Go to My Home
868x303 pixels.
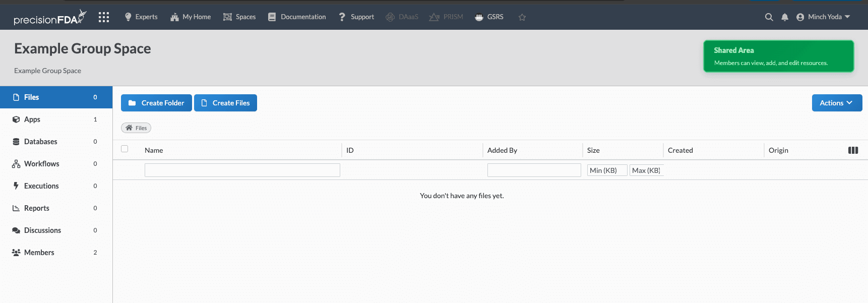pyautogui.click(x=191, y=17)
